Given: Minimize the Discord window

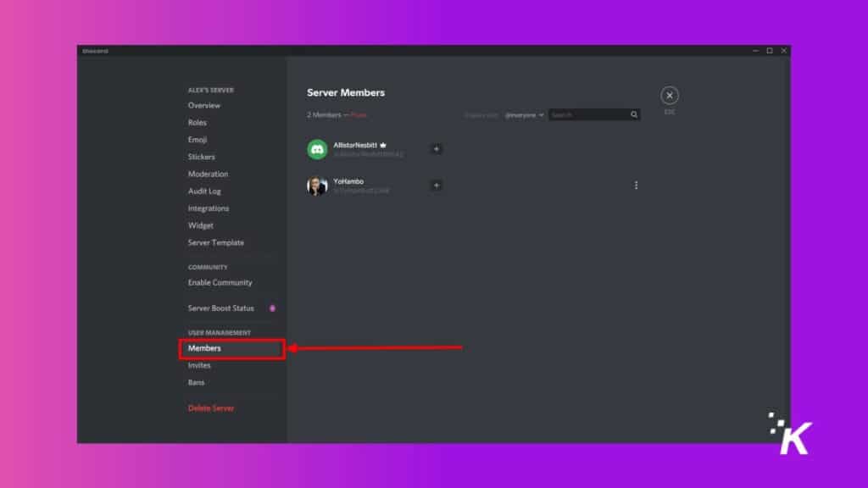Looking at the screenshot, I should pyautogui.click(x=755, y=50).
